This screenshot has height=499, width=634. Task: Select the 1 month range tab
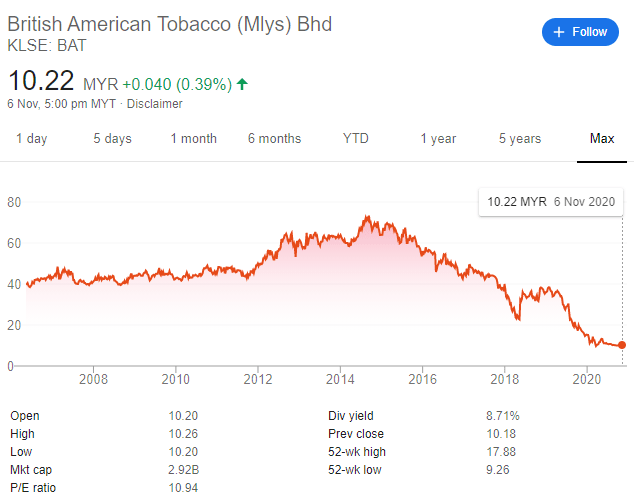[x=193, y=139]
